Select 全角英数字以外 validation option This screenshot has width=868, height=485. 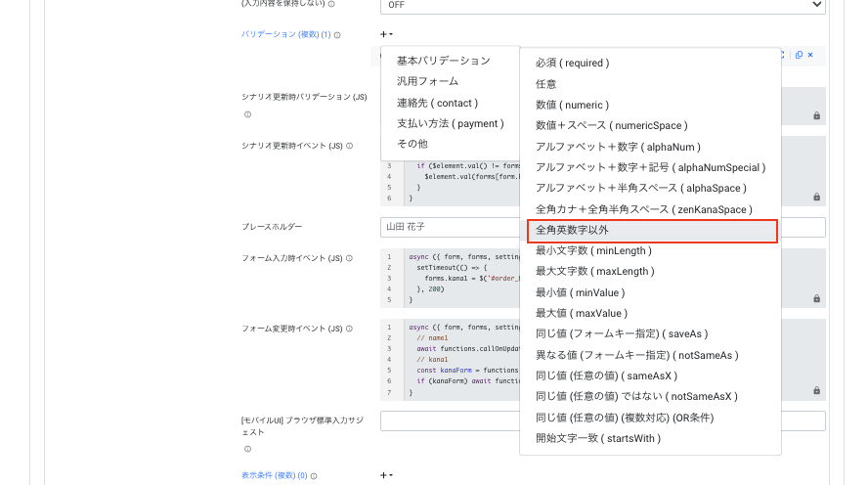pos(651,231)
